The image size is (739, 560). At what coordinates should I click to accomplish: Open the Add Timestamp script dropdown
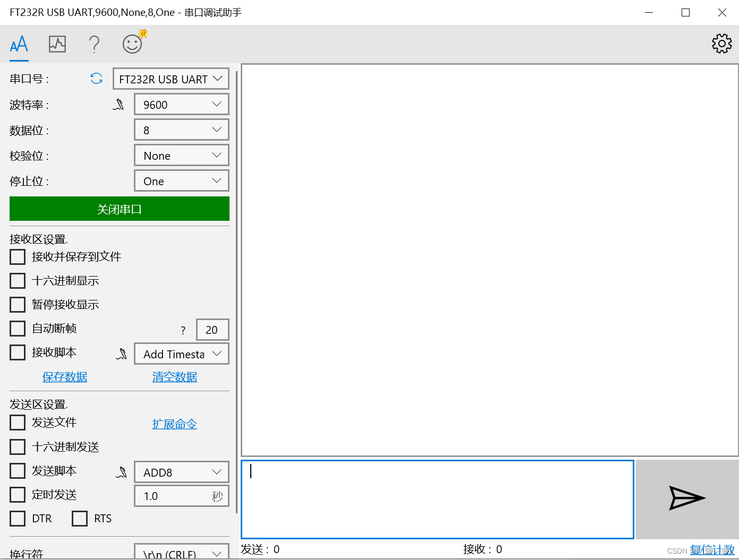click(x=182, y=354)
